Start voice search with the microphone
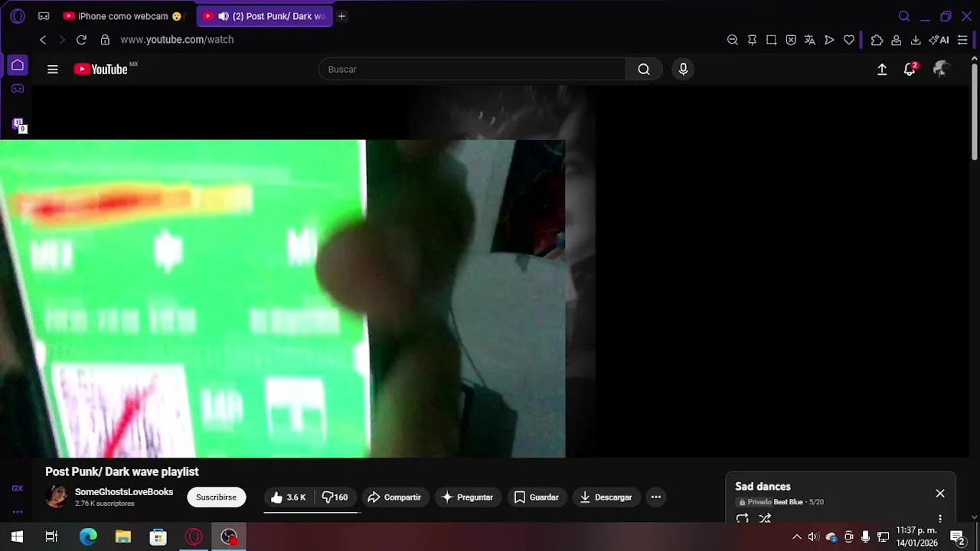The image size is (980, 551). [x=684, y=70]
